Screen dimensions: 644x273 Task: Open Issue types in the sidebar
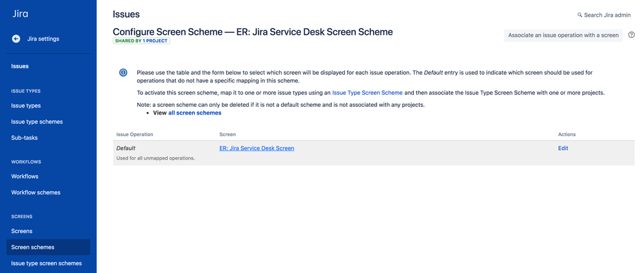tap(26, 106)
